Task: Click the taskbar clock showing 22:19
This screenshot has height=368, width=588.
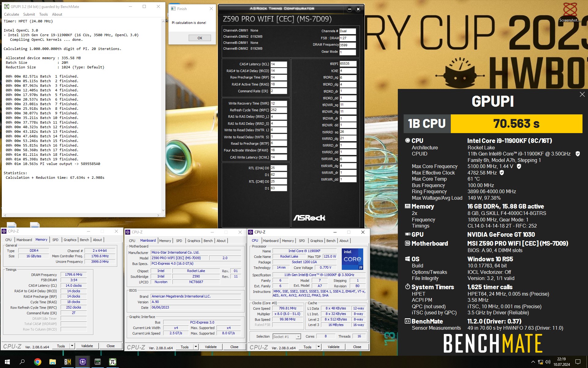Action: click(561, 362)
